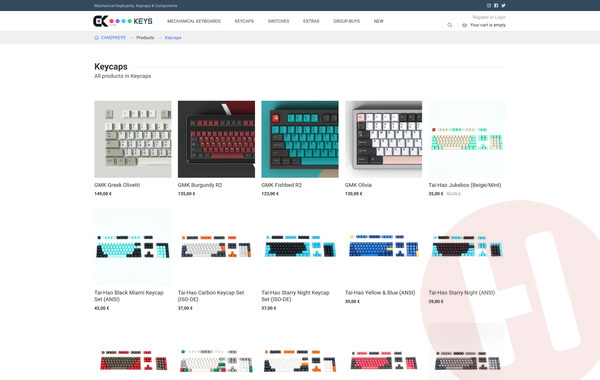Screen dimensions: 600x380
Task: Click the home icon in breadcrumb
Action: pyautogui.click(x=96, y=38)
